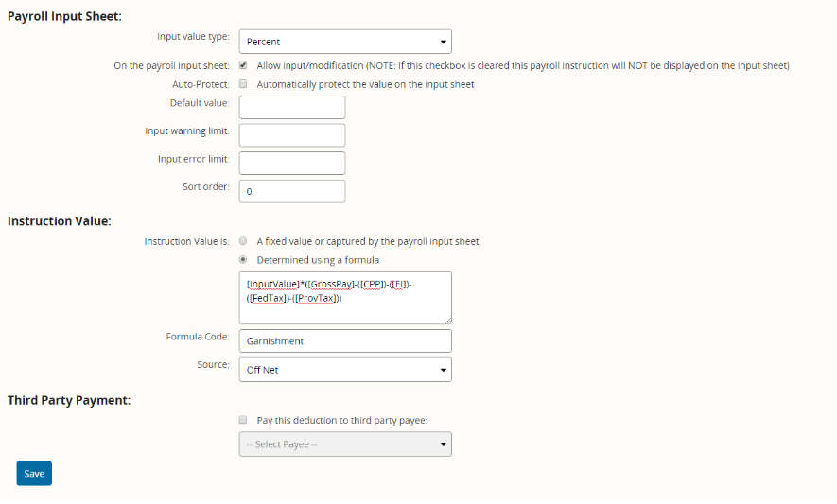
Task: Select the fixed value radio option
Action: [x=243, y=241]
